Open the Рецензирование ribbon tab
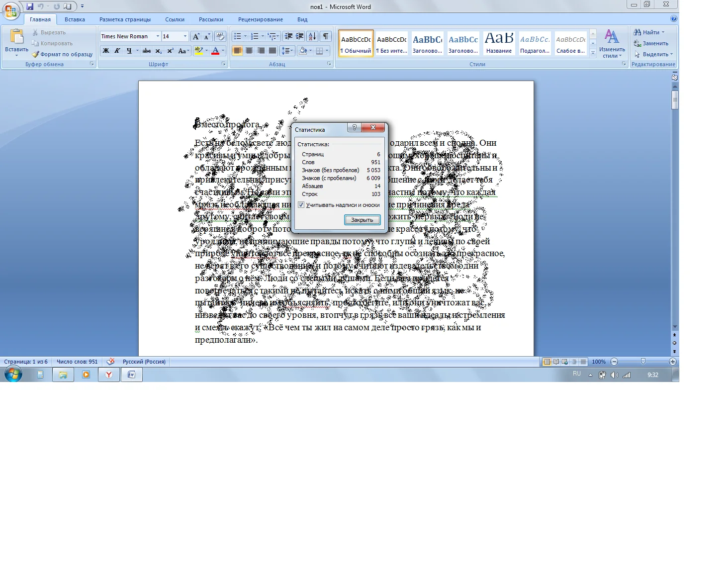This screenshot has height=569, width=728. coord(260,19)
